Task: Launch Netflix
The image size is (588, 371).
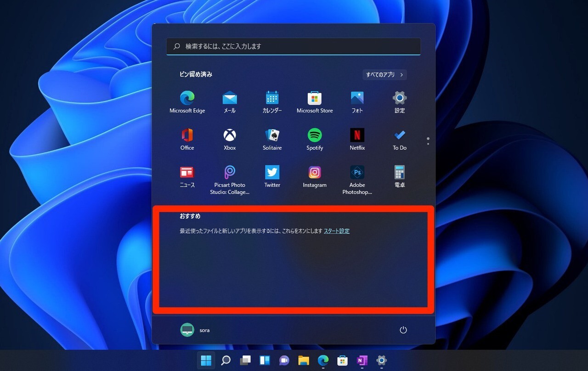Action: [357, 139]
